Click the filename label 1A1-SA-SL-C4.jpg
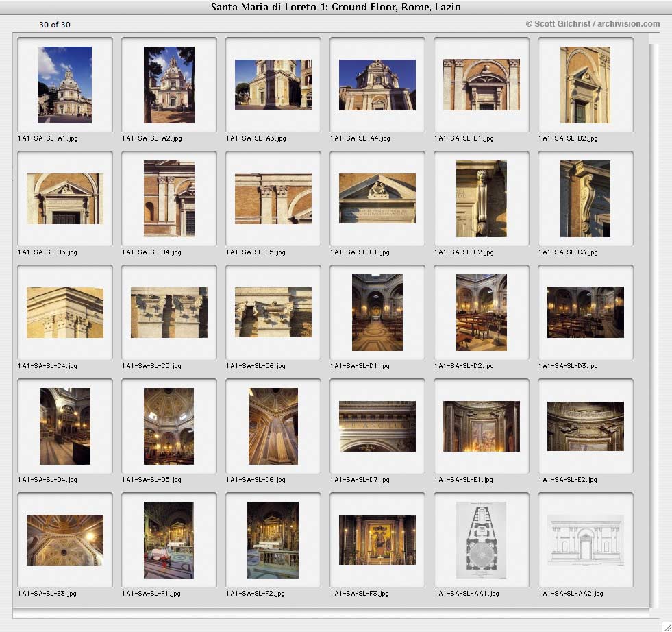 [47, 366]
